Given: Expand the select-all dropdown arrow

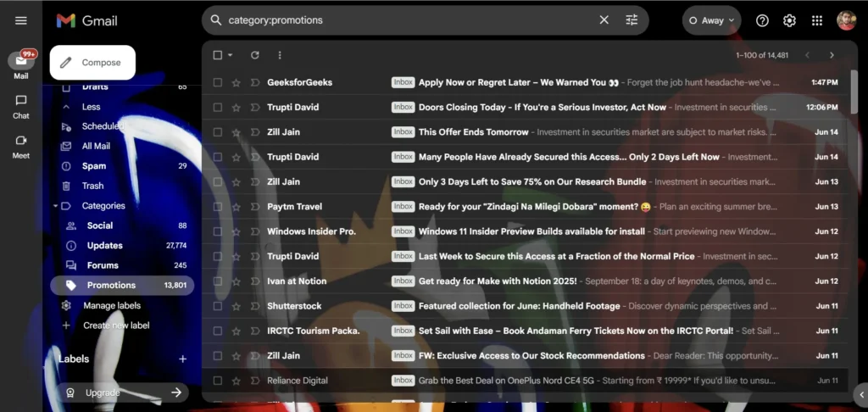Looking at the screenshot, I should click(231, 55).
